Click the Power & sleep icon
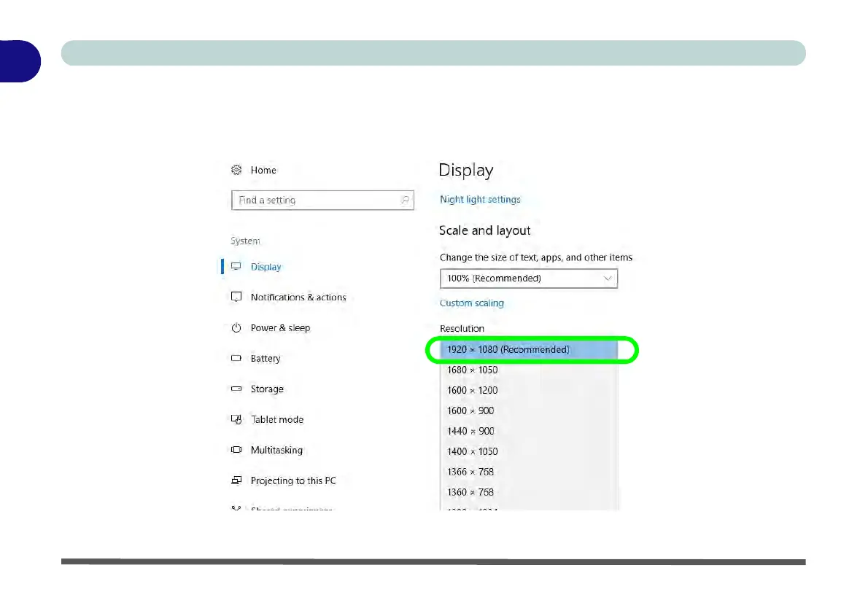 [x=236, y=328]
